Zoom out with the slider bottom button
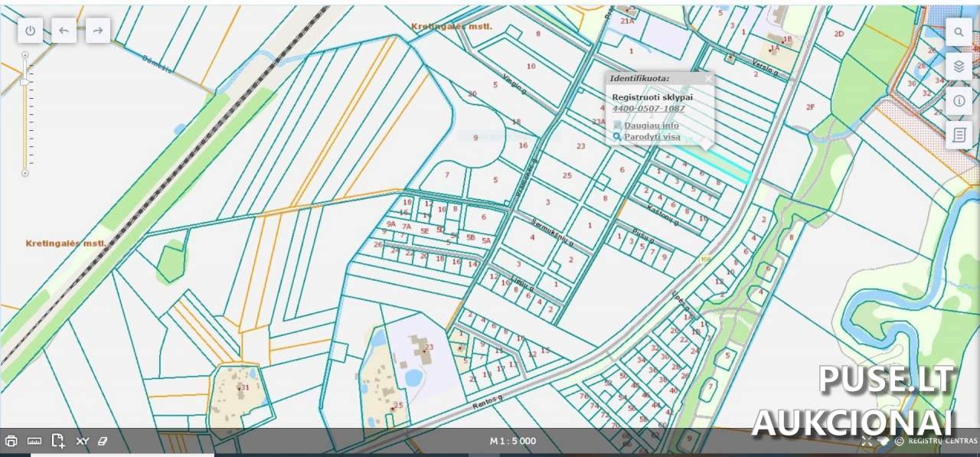The height and width of the screenshot is (457, 980). click(x=24, y=173)
